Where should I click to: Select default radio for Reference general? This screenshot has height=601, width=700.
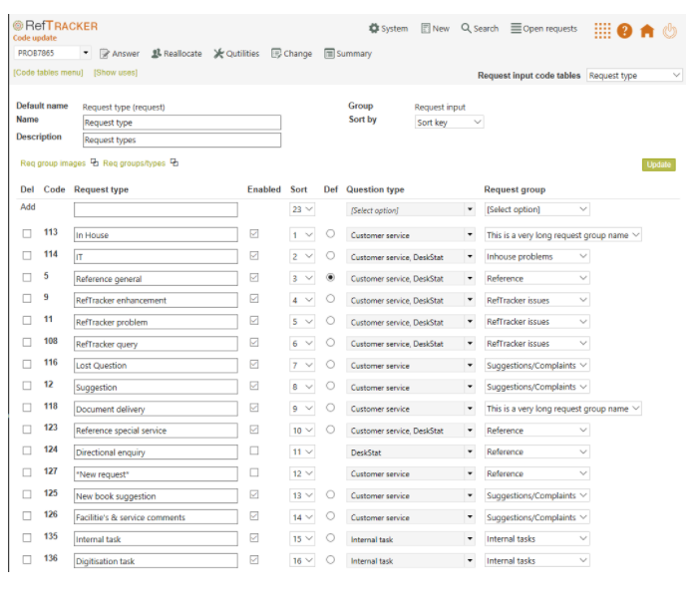click(x=330, y=277)
